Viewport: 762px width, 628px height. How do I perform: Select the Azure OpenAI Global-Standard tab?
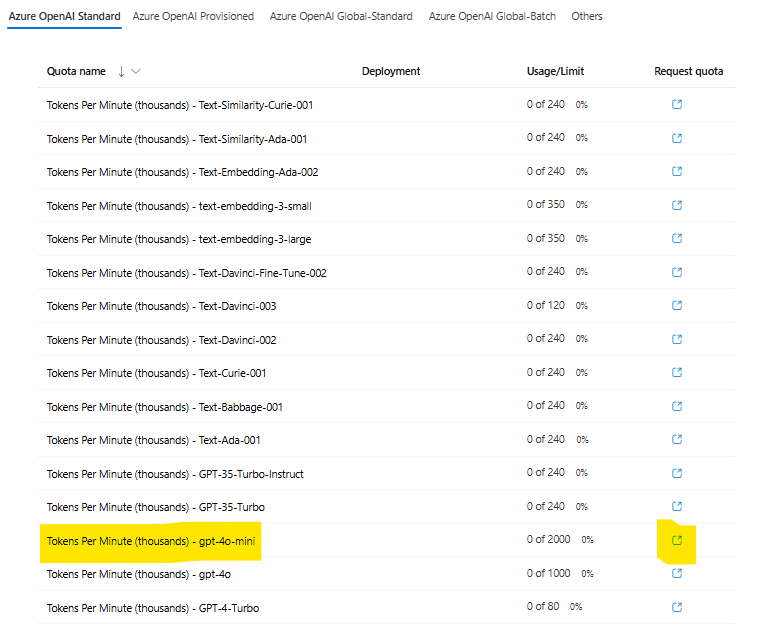point(341,16)
